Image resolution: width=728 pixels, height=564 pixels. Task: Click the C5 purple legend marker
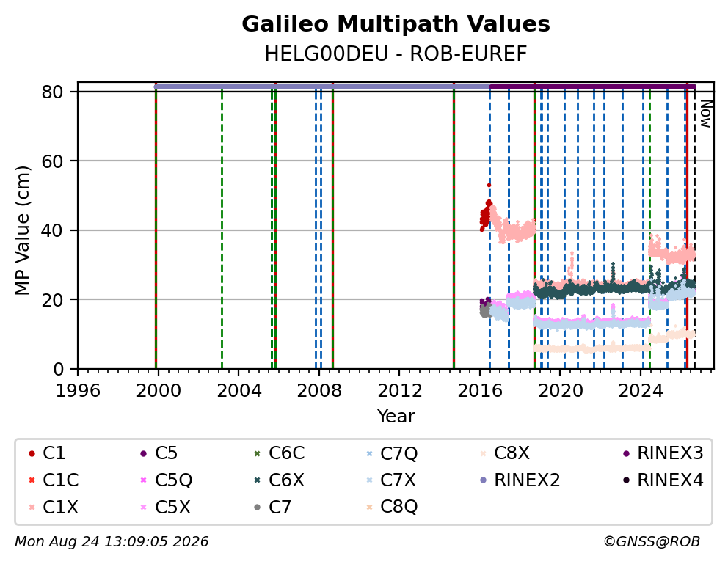[143, 453]
